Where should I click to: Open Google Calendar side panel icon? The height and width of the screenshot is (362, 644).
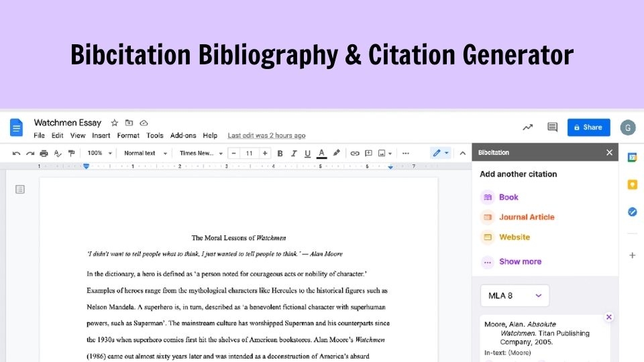click(632, 157)
